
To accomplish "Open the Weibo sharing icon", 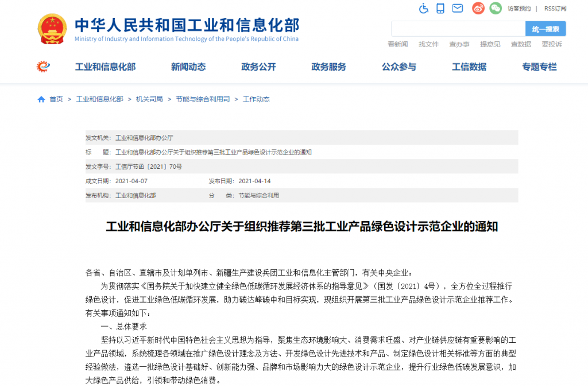I will pos(478,9).
